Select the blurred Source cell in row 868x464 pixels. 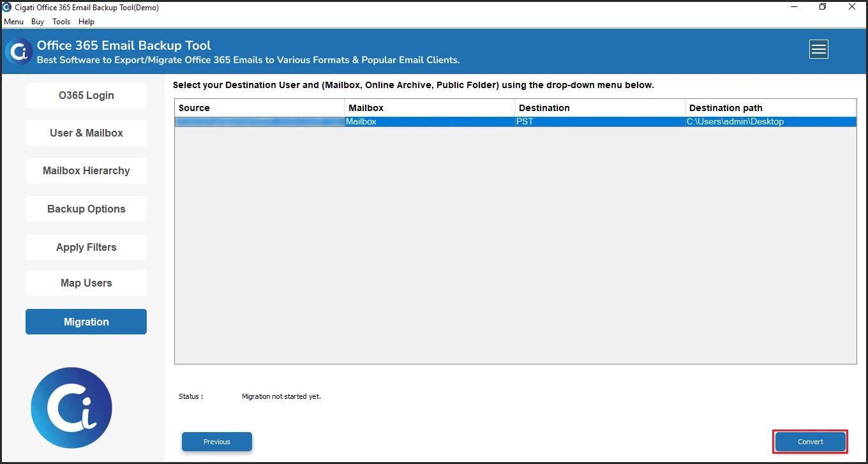(260, 121)
